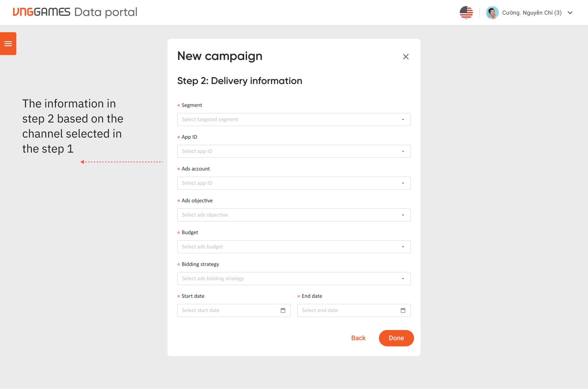Click the Bidding strategy dropdown arrow

(x=403, y=279)
